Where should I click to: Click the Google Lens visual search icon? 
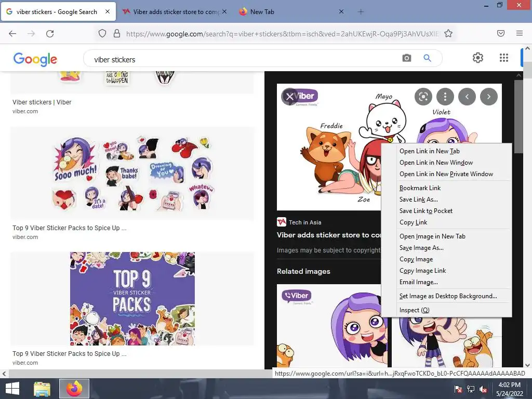423,97
